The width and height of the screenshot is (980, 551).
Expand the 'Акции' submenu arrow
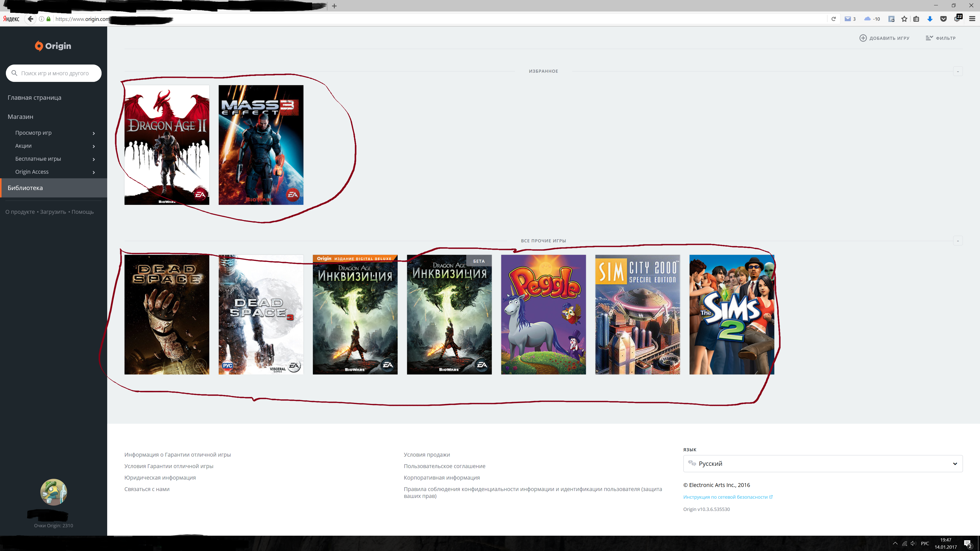pyautogui.click(x=94, y=146)
